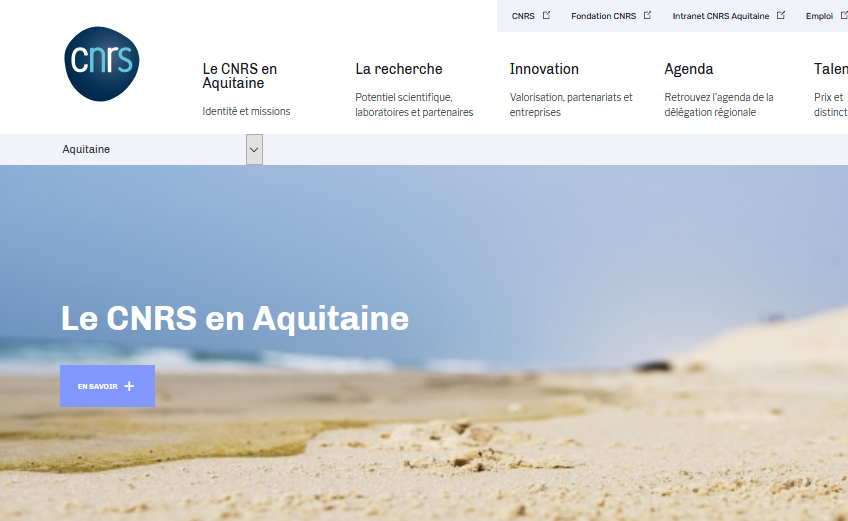This screenshot has width=848, height=521.
Task: Expand the Aquitaine region dropdown arrow
Action: 254,149
